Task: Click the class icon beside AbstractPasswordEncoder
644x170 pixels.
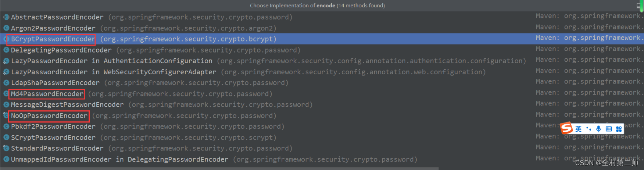Action: click(x=6, y=17)
